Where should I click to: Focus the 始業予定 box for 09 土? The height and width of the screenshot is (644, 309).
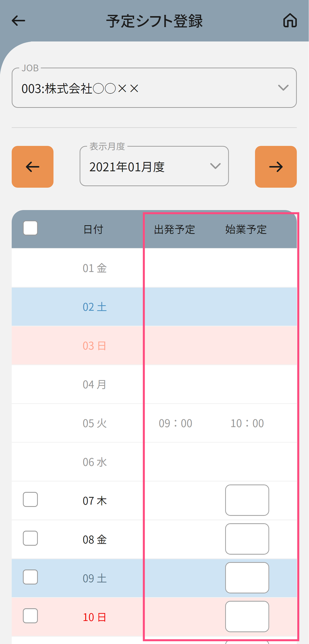[x=247, y=578]
